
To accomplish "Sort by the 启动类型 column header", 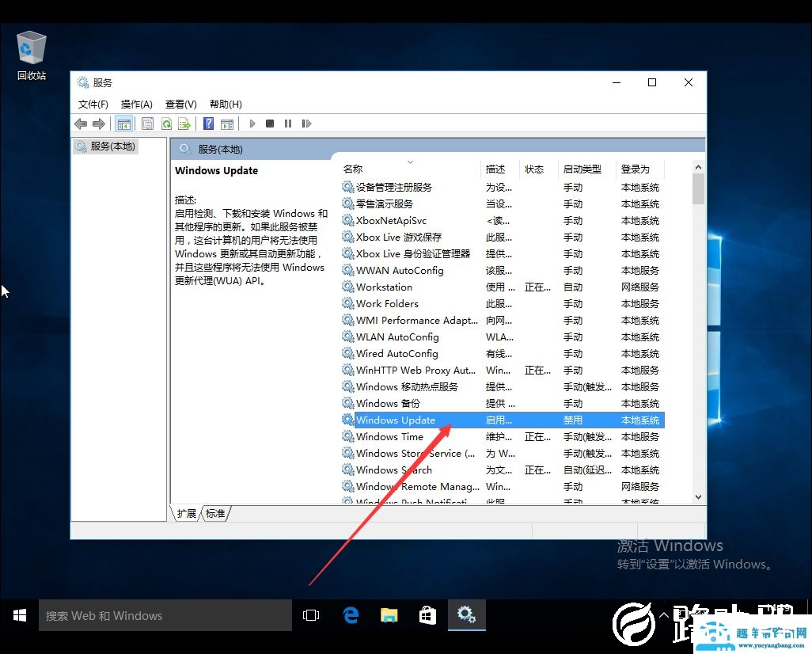I will [587, 169].
